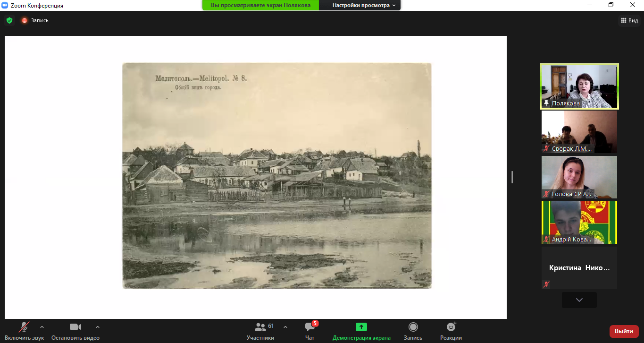Leave meeting with red Выйти button

(624, 331)
